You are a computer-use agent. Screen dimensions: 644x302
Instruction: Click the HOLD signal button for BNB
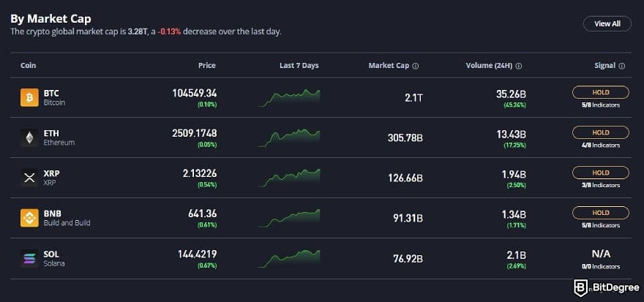[x=601, y=213]
